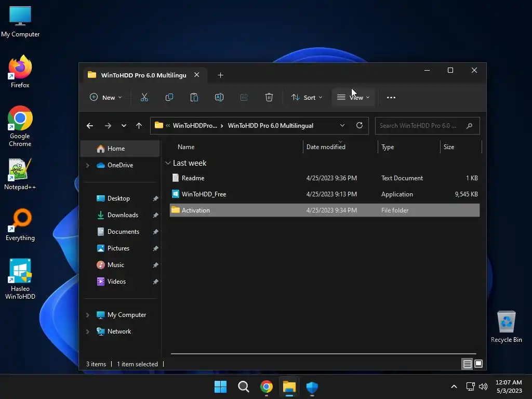This screenshot has height=399, width=532.
Task: Click Chrome icon in taskbar
Action: (267, 387)
